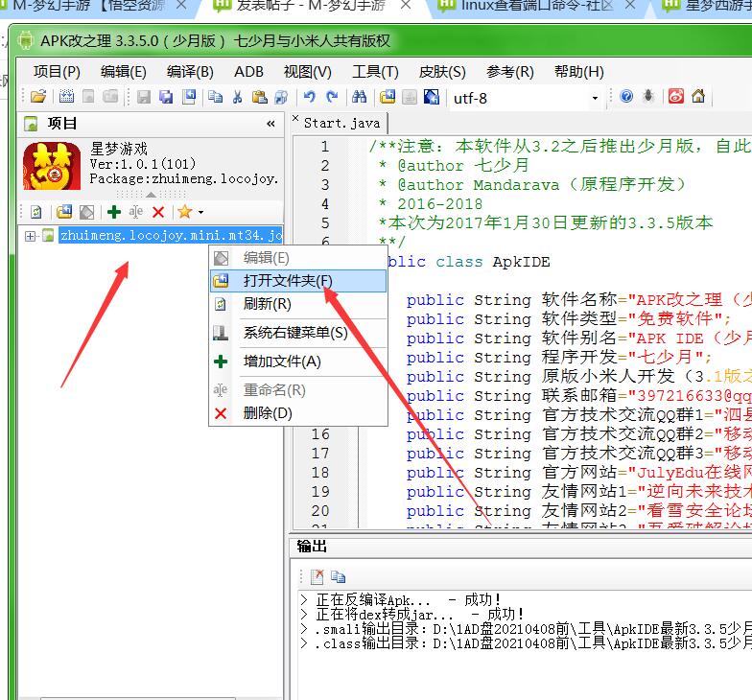Open the utf-8 encoding dropdown
752x700 pixels.
pos(595,98)
